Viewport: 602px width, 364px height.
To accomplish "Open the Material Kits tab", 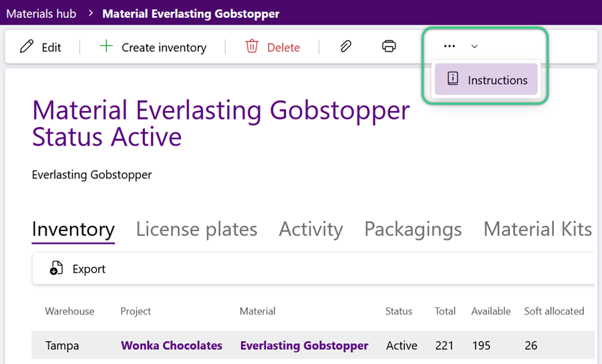I will click(537, 229).
